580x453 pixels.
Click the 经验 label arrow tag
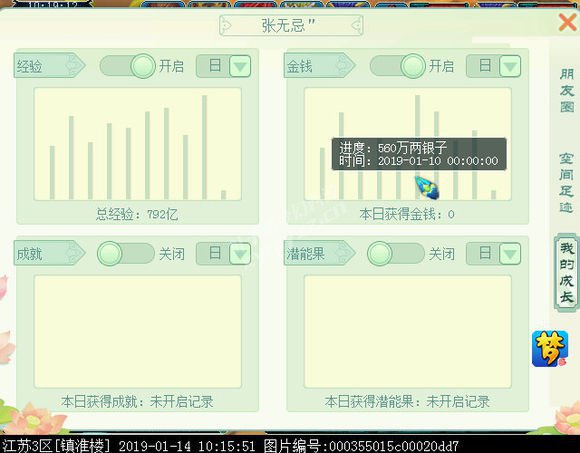(50, 65)
